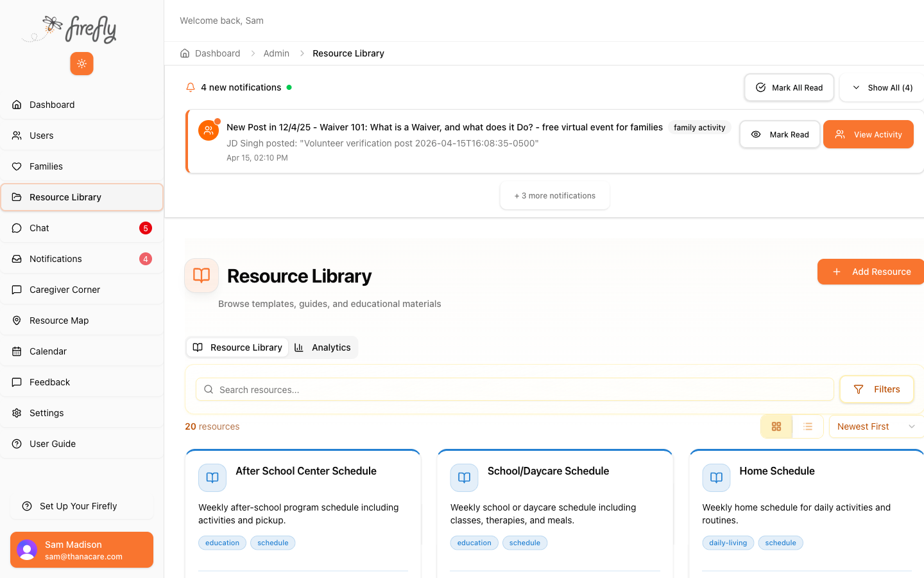The width and height of the screenshot is (924, 578).
Task: Go to Dashboard breadcrumb link
Action: [218, 53]
